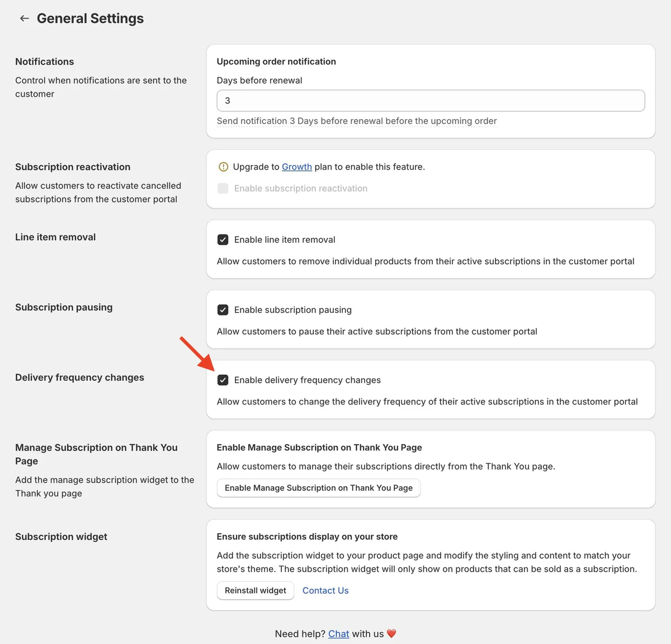The height and width of the screenshot is (644, 671).
Task: Click 'Add the manage subscription widget' description
Action: click(x=105, y=487)
